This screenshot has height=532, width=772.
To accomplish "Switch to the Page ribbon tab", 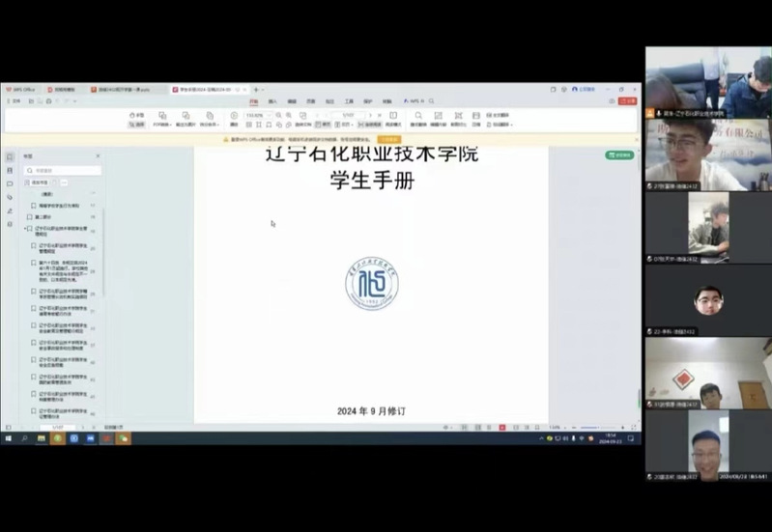I will (311, 101).
